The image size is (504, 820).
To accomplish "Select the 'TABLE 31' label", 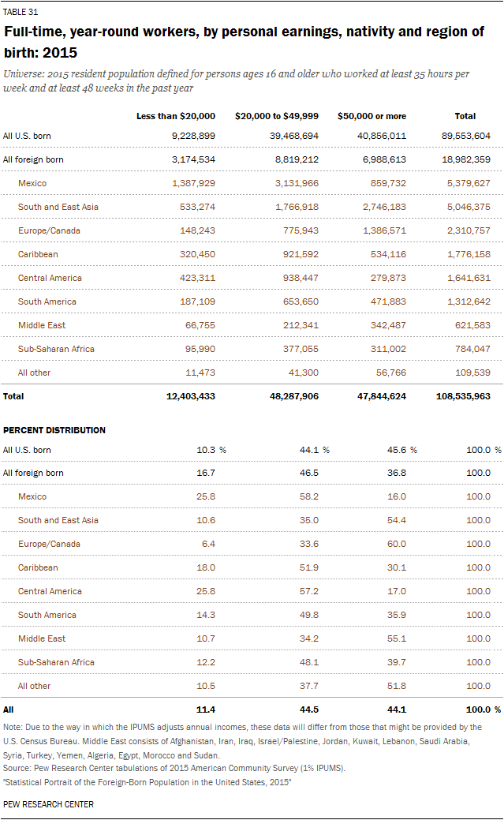I will click(x=21, y=13).
